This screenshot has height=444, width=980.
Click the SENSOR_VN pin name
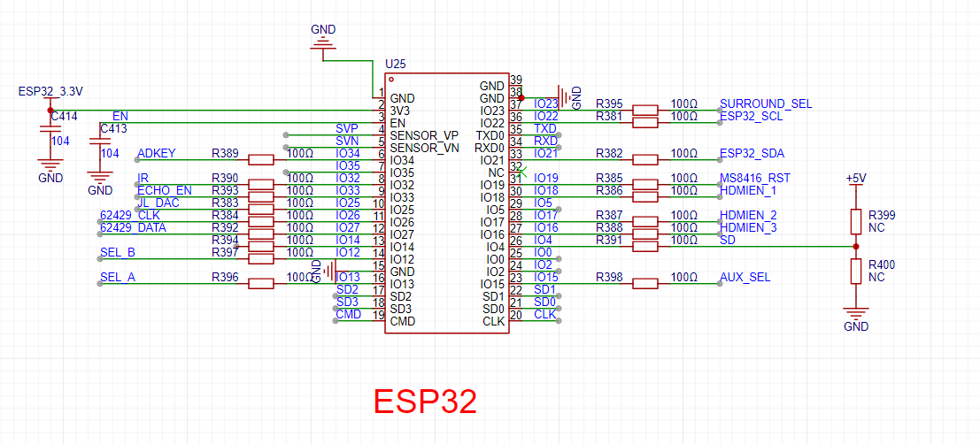pos(425,148)
